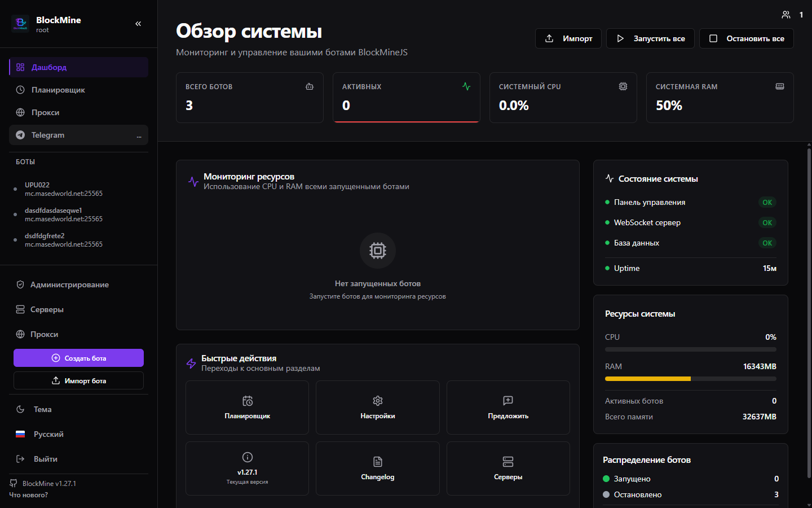Collapse the sidebar with double-chevron icon

pos(138,24)
